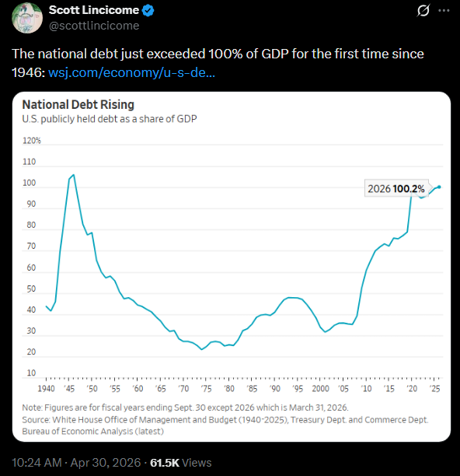Image resolution: width=460 pixels, height=476 pixels.
Task: Click the 2026 endpoint dot on chart
Action: click(x=439, y=187)
